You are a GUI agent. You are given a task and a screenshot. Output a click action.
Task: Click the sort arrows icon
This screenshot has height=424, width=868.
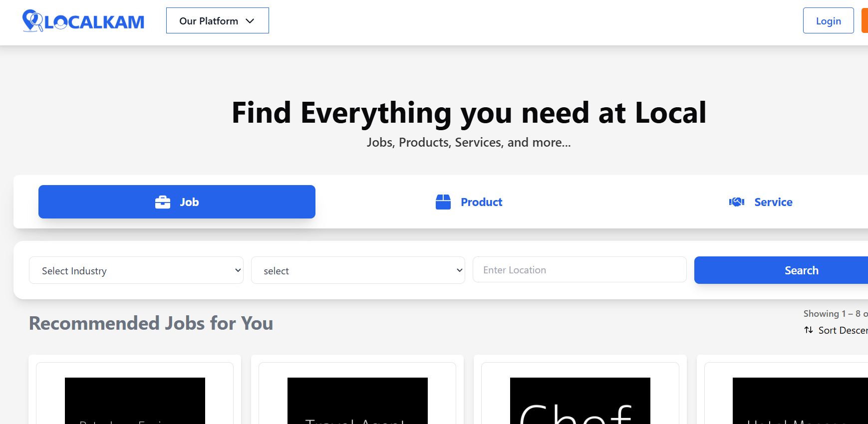809,330
